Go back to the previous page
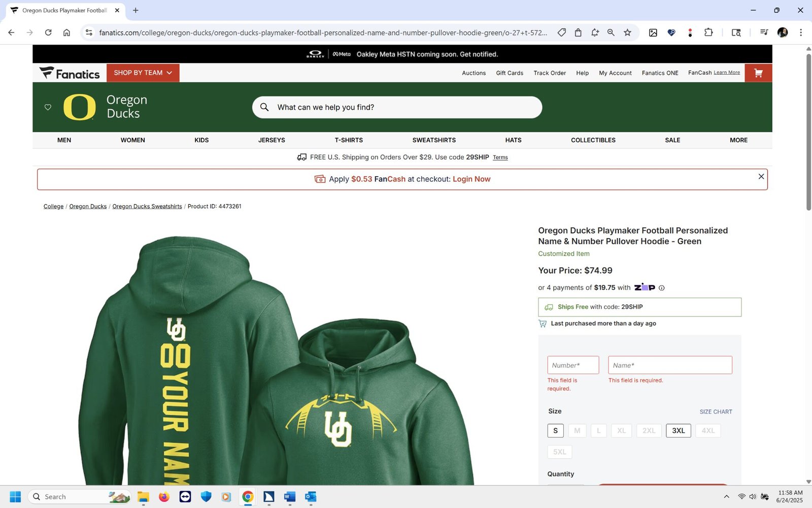The width and height of the screenshot is (812, 508). coord(11,33)
